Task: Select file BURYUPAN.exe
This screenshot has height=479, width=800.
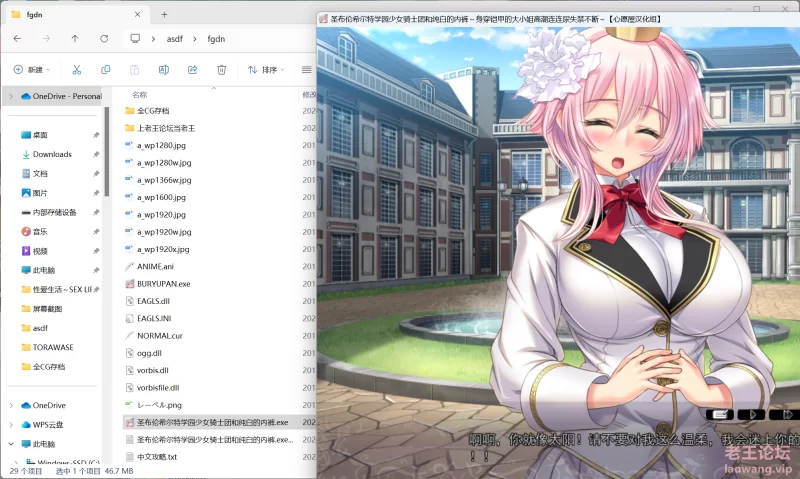Action: tap(163, 284)
